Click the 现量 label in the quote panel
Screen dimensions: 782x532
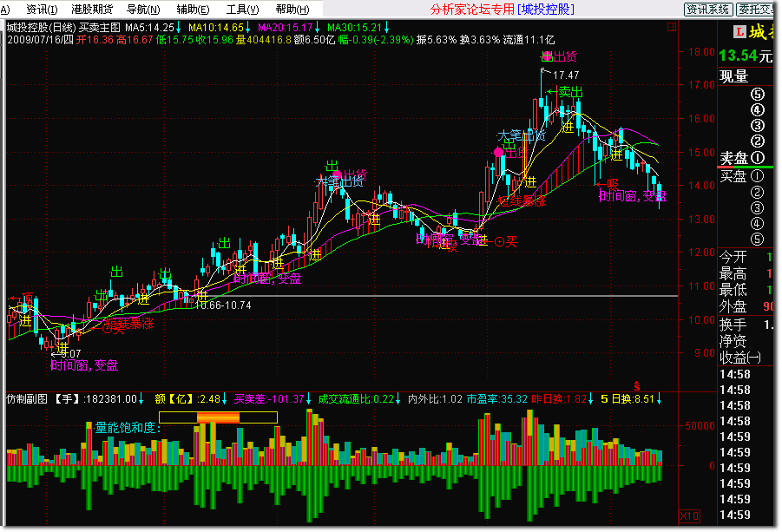click(x=733, y=76)
